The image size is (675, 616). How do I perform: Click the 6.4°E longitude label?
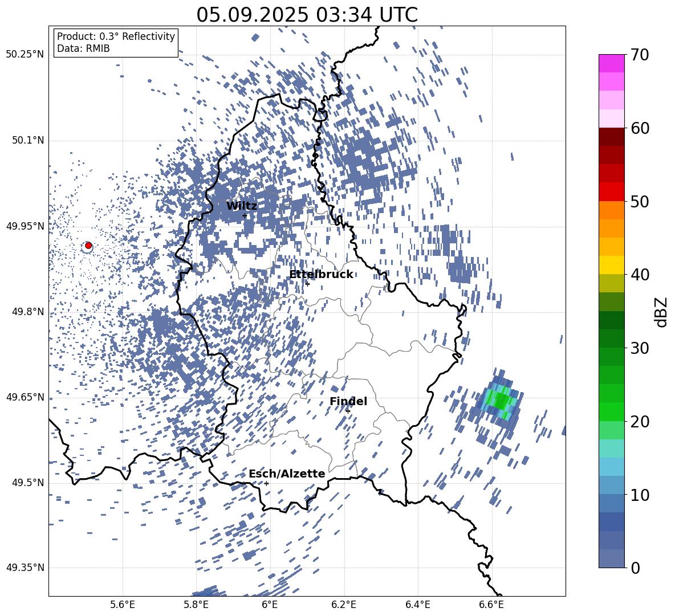click(417, 605)
